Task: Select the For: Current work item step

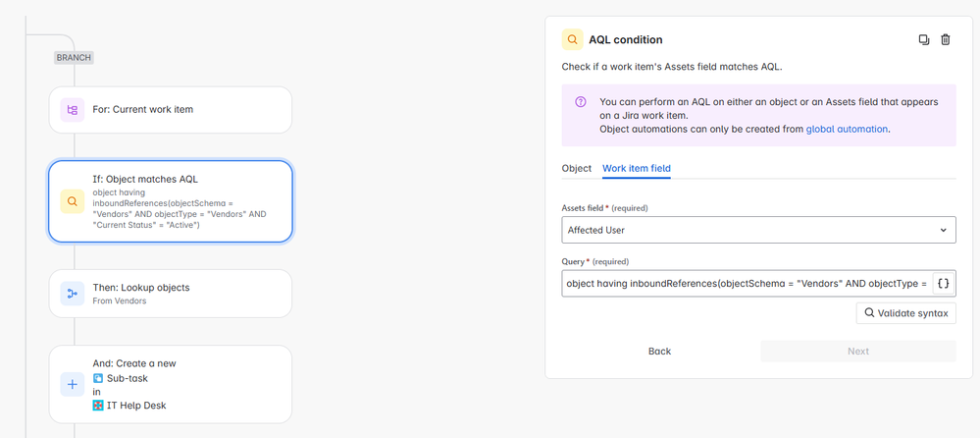Action: [x=170, y=110]
